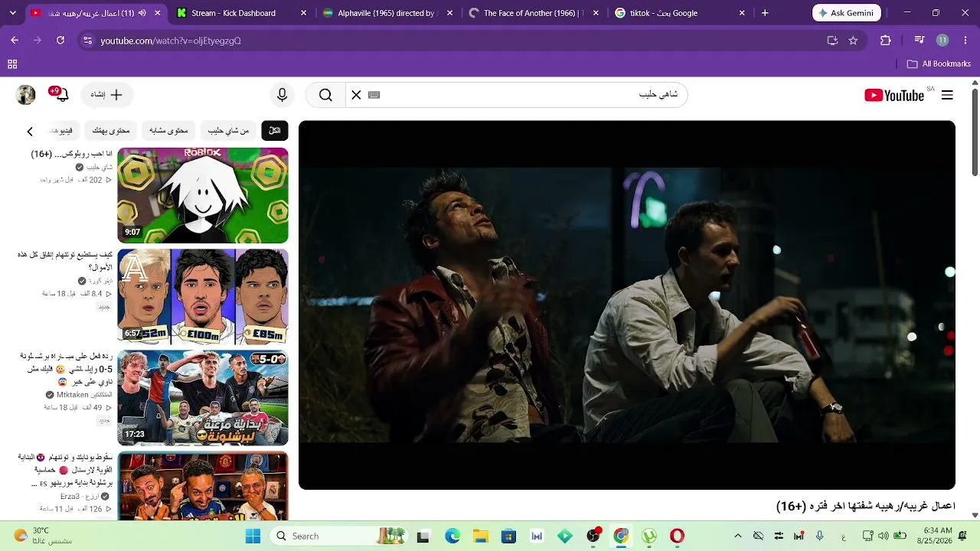The width and height of the screenshot is (980, 551).
Task: Open the Chrome three-dot menu
Action: pos(965,41)
